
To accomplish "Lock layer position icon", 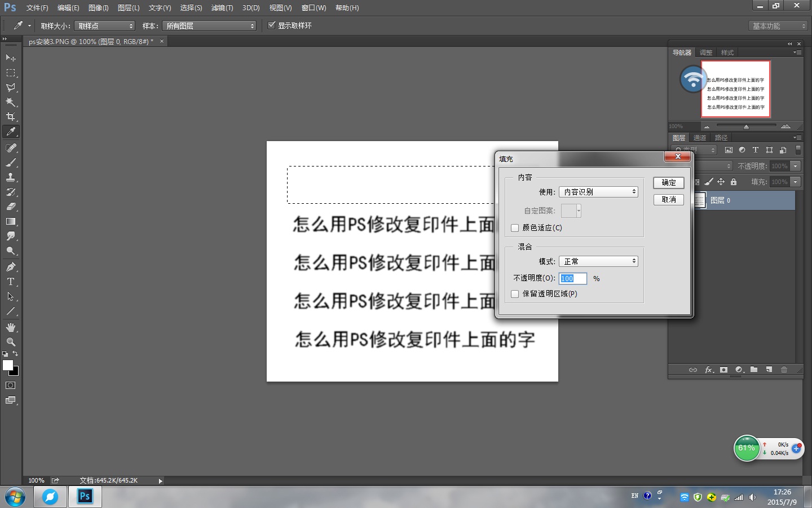I will point(721,182).
